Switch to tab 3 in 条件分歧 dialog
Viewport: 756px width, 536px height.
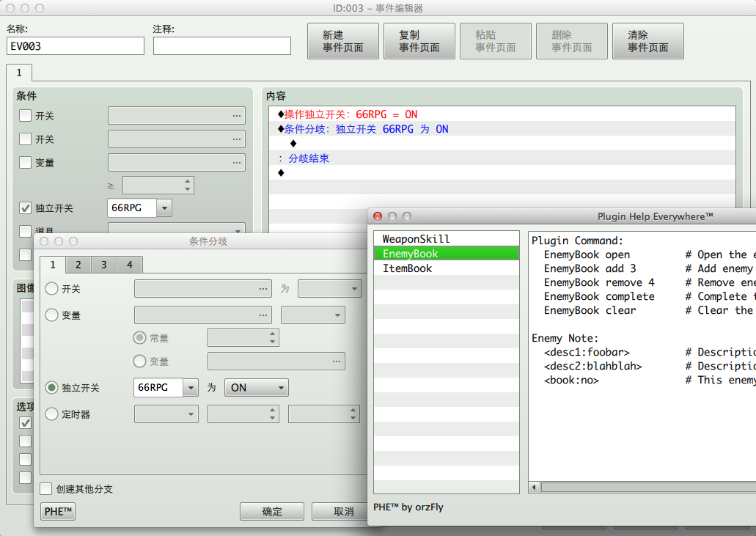click(103, 265)
